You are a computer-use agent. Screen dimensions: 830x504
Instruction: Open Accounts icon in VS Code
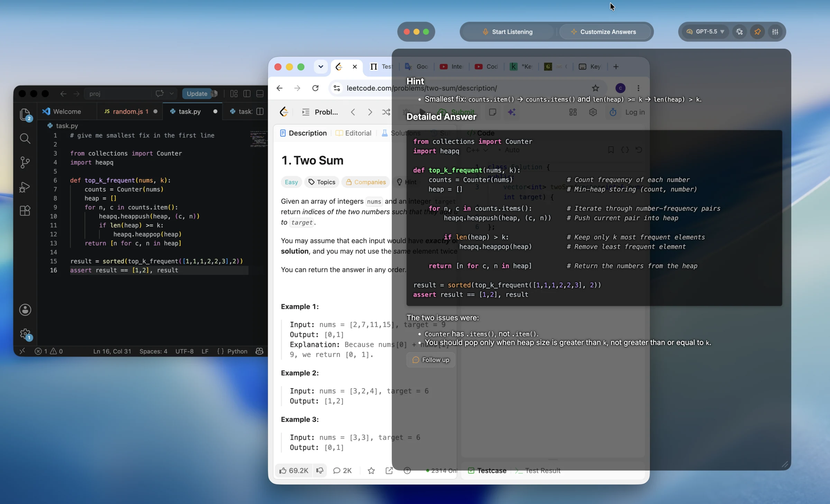(25, 310)
